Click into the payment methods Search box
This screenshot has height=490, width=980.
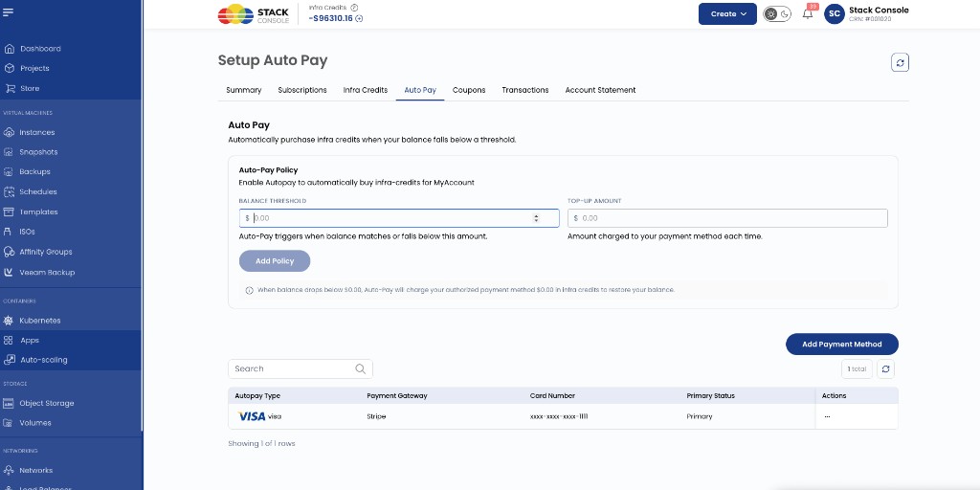coord(300,368)
